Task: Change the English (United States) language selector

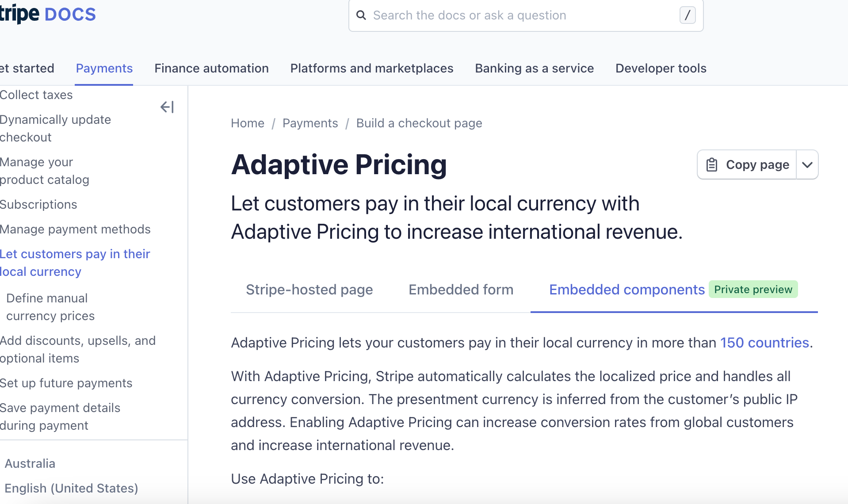Action: pyautogui.click(x=71, y=489)
